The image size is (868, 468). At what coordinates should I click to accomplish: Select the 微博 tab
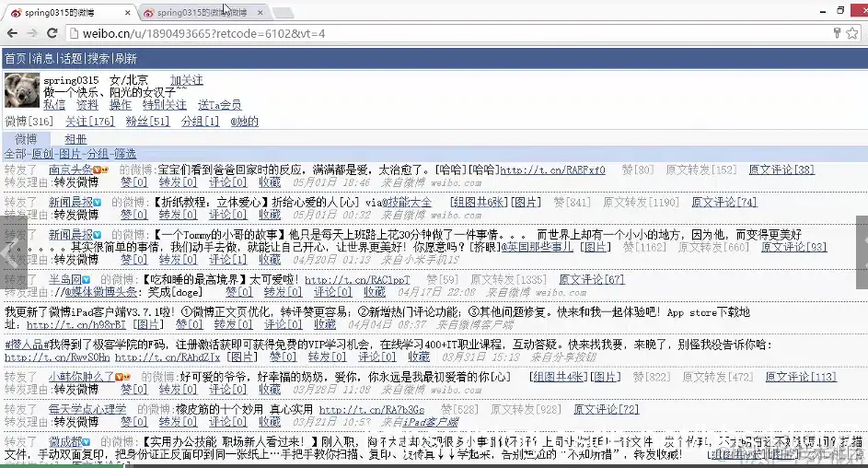point(26,139)
